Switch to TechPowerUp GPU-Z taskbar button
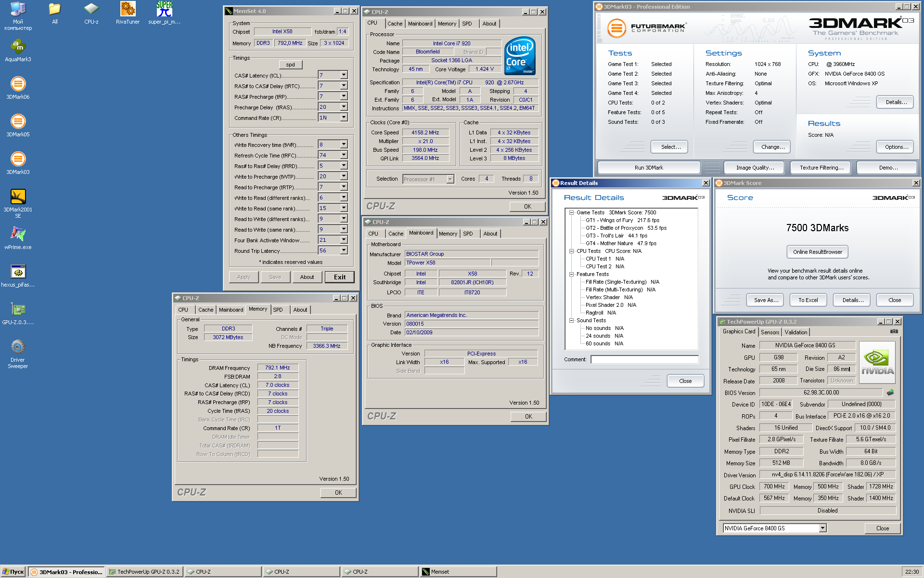 coord(144,572)
